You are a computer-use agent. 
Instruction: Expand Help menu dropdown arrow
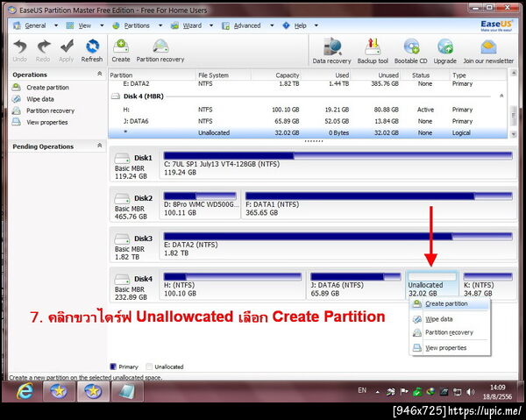(316, 25)
